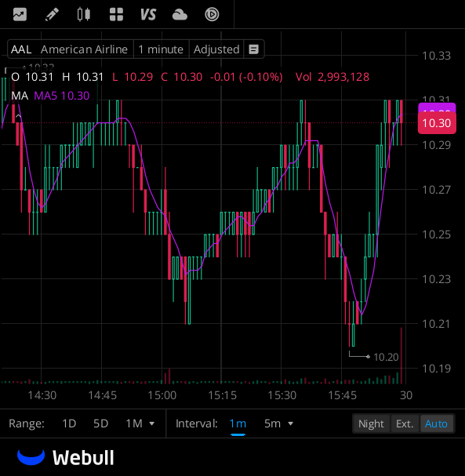This screenshot has width=465, height=476.
Task: Open the candlestick chart style icon
Action: 84,14
